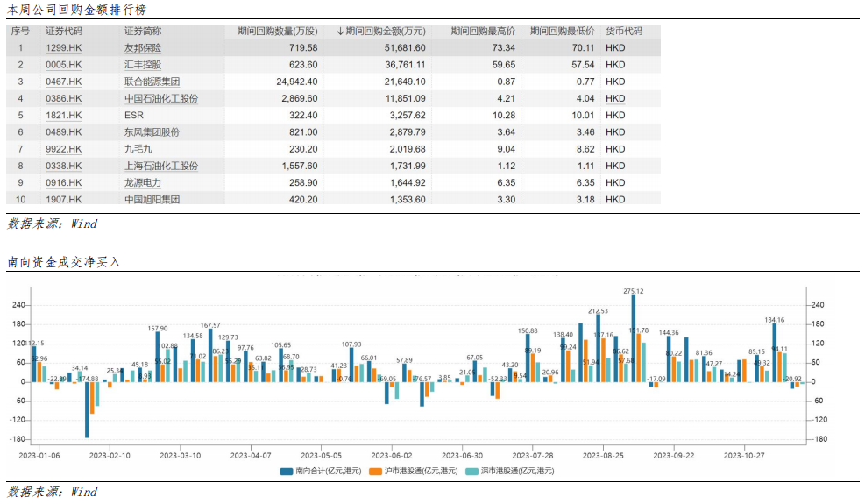Select security name 中国旭阳集团

152,200
